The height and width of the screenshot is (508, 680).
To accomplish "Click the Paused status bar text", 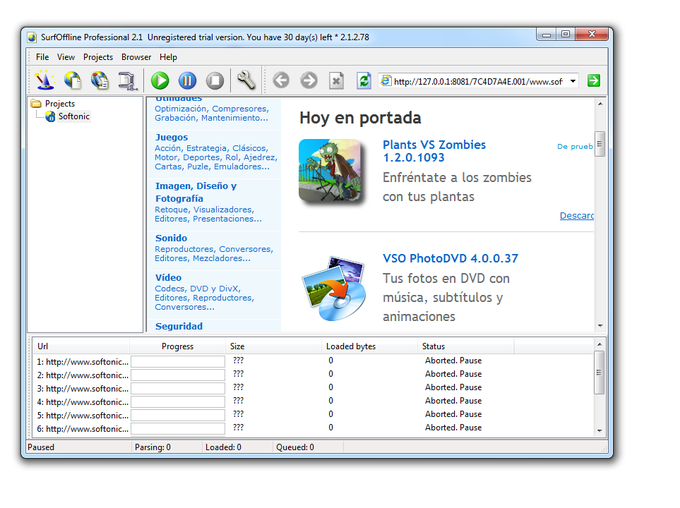I will pyautogui.click(x=41, y=447).
